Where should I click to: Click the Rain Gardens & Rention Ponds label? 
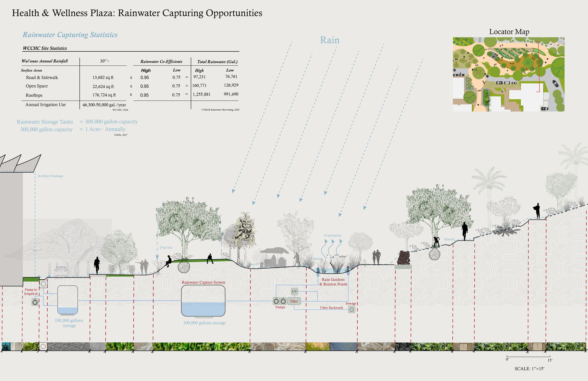coord(333,282)
